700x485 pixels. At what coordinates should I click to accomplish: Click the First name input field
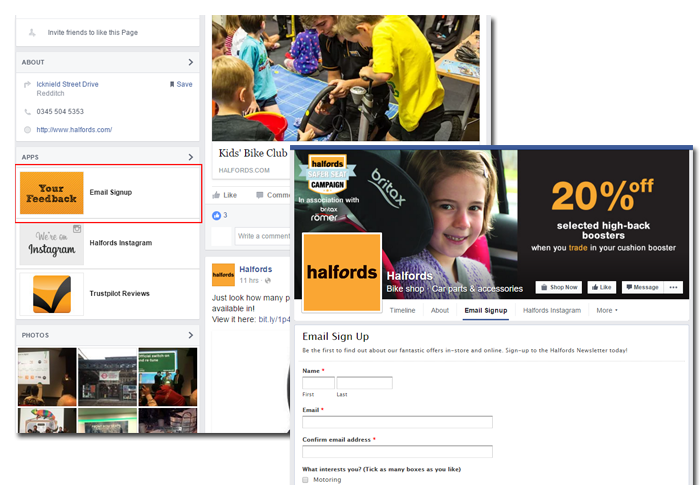tap(318, 383)
